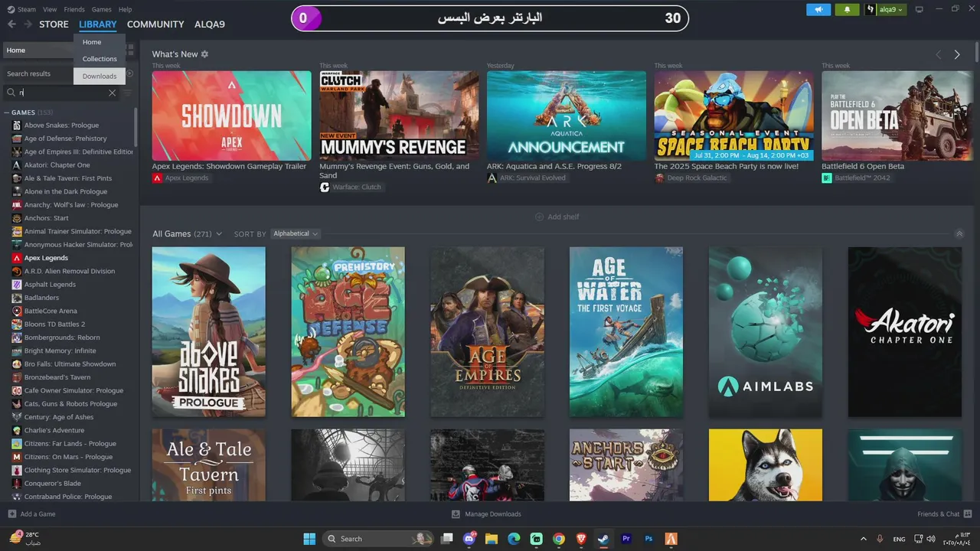This screenshot has height=551, width=980.
Task: Open Windows Start menu
Action: [309, 539]
